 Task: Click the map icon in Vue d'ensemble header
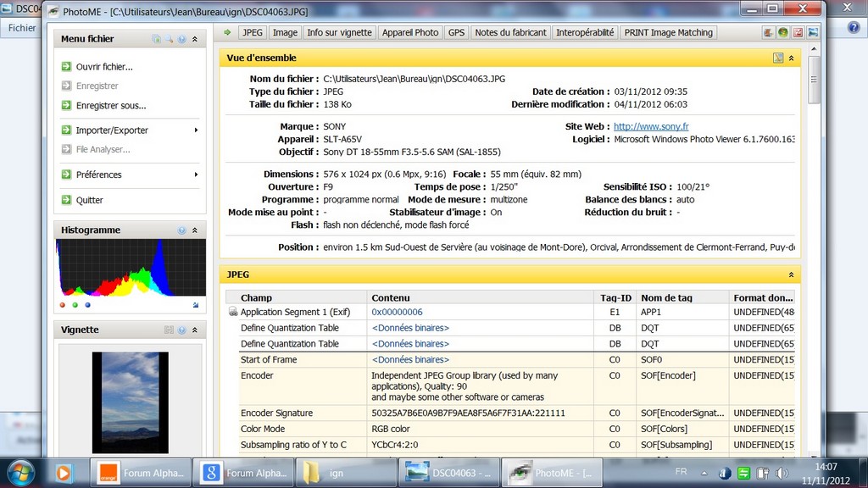(778, 58)
